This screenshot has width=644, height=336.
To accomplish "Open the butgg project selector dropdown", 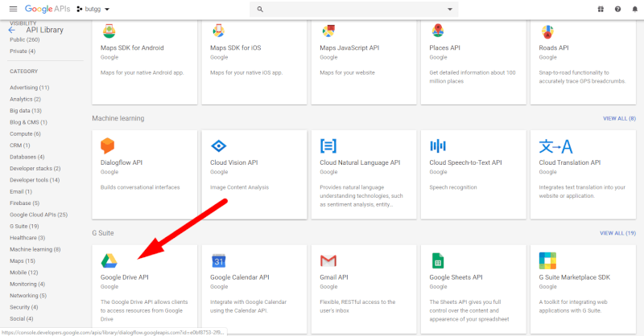I will click(x=93, y=9).
